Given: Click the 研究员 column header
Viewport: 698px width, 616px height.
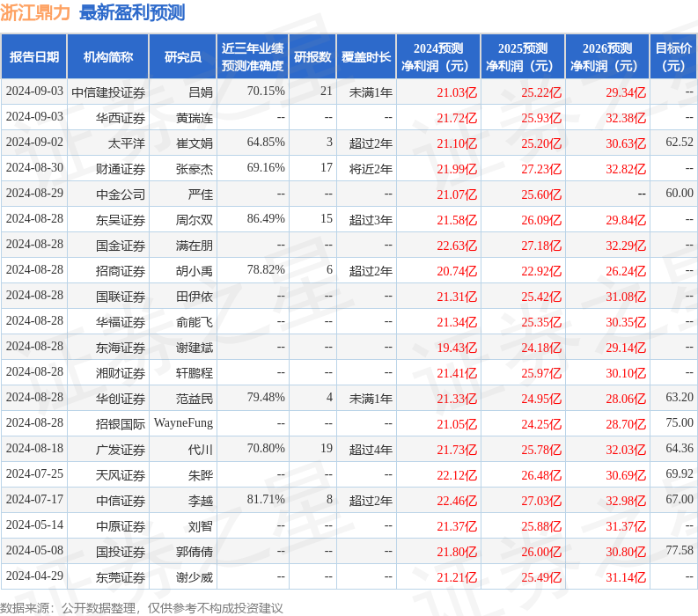Looking at the screenshot, I should point(182,57).
